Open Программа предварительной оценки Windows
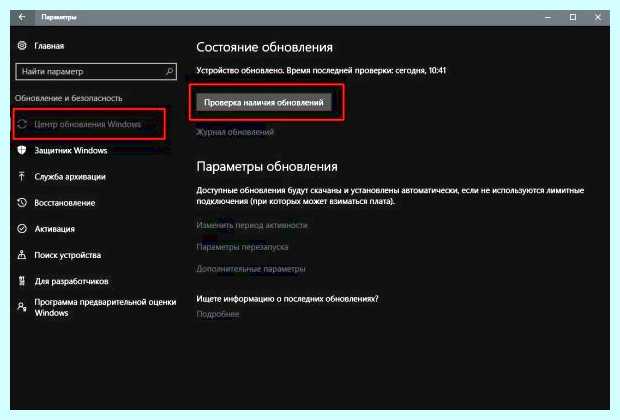This screenshot has width=620, height=420. coord(105,307)
